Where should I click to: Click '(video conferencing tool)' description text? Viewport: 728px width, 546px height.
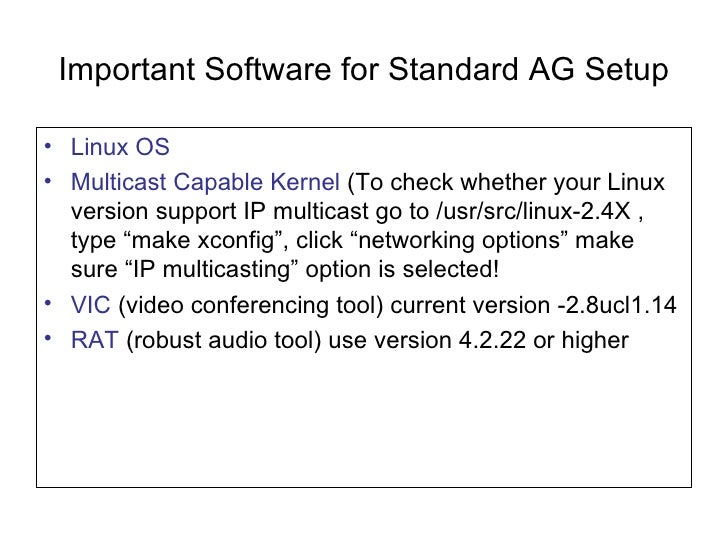click(x=251, y=306)
